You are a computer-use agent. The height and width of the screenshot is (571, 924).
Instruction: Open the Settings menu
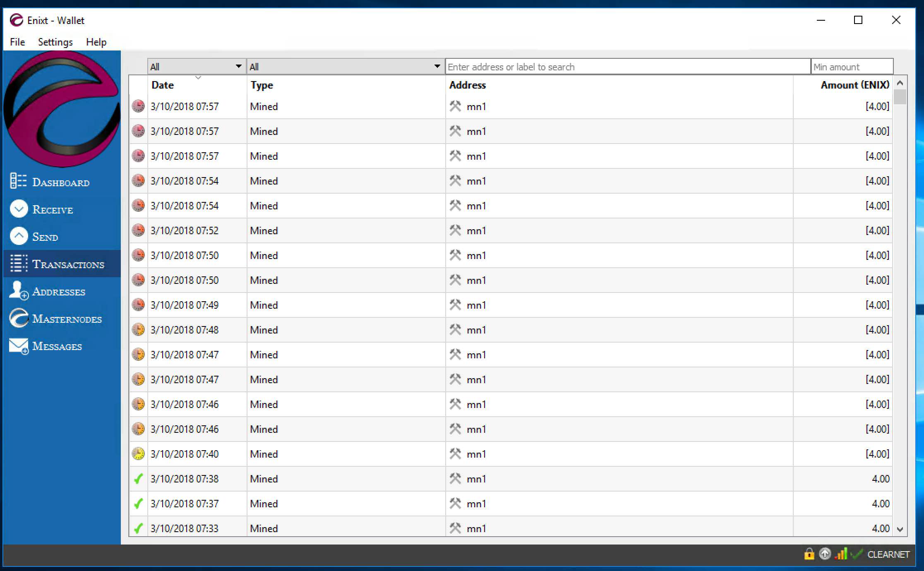55,42
